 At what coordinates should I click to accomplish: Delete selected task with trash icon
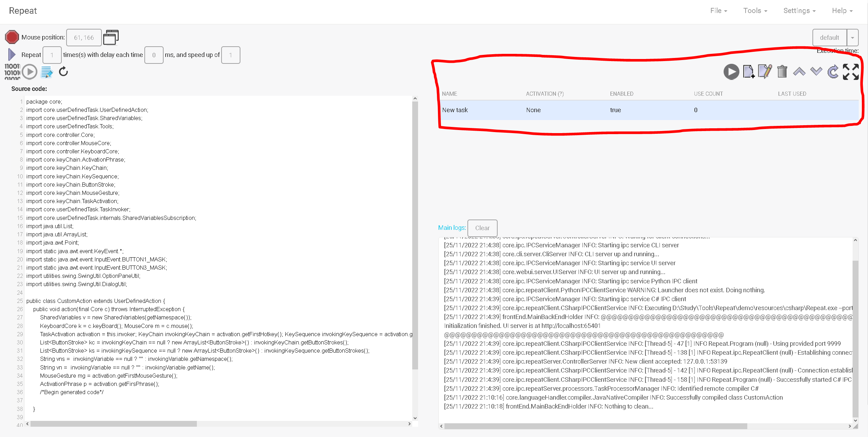pos(782,72)
